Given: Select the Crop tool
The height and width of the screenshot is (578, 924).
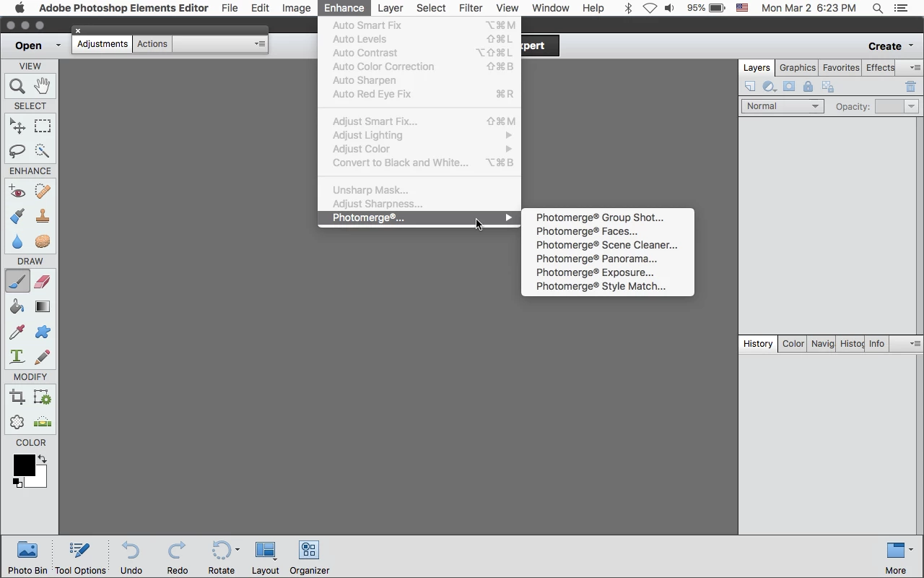Looking at the screenshot, I should [x=17, y=397].
